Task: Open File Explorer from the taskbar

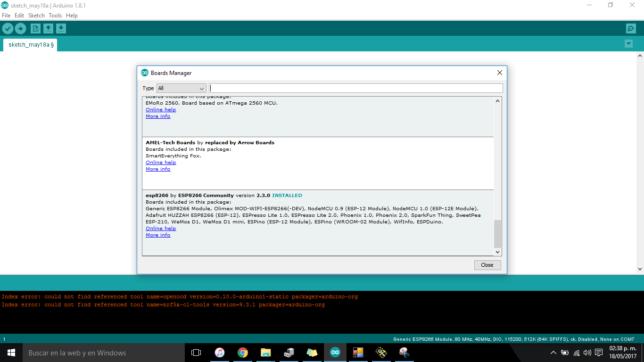Action: [265, 353]
